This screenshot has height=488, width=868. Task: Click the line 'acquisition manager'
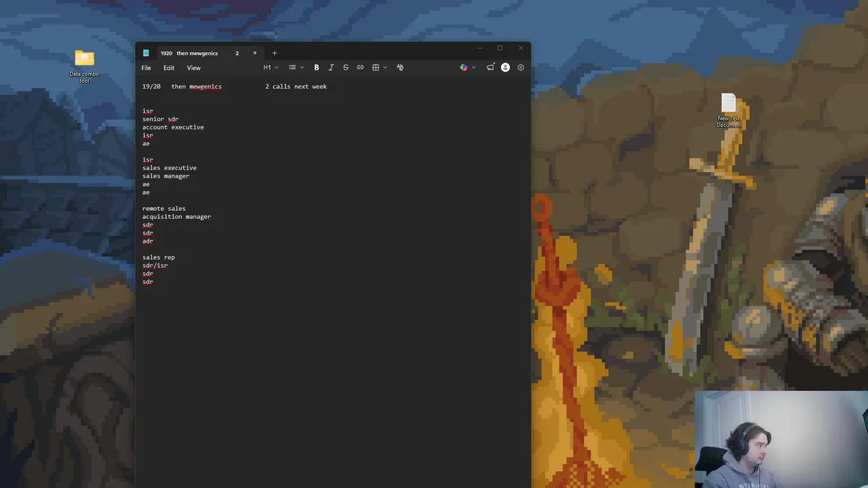click(x=176, y=217)
